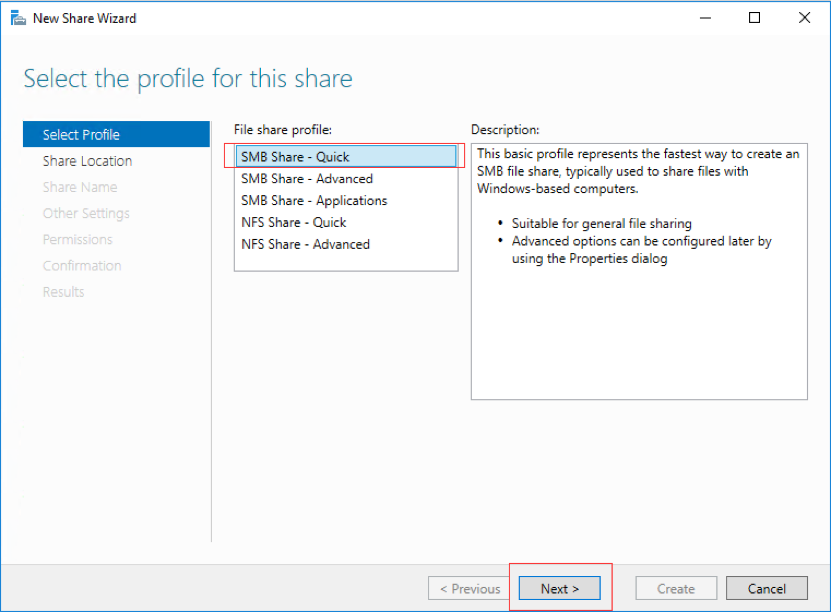Image resolution: width=831 pixels, height=612 pixels.
Task: Minimize the New Share Wizard window
Action: coord(705,18)
